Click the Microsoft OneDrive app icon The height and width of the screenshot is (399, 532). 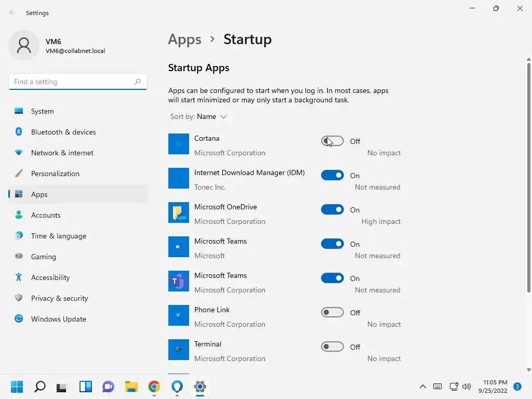179,212
